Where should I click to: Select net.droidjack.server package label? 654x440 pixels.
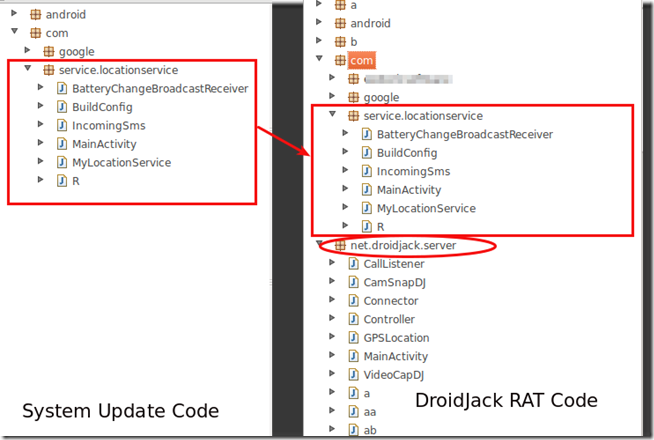pyautogui.click(x=403, y=246)
